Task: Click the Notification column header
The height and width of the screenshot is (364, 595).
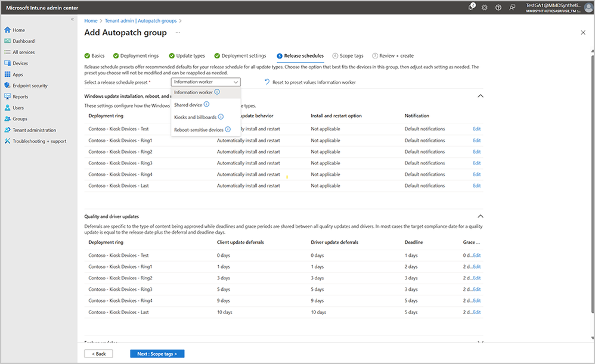Action: (417, 116)
